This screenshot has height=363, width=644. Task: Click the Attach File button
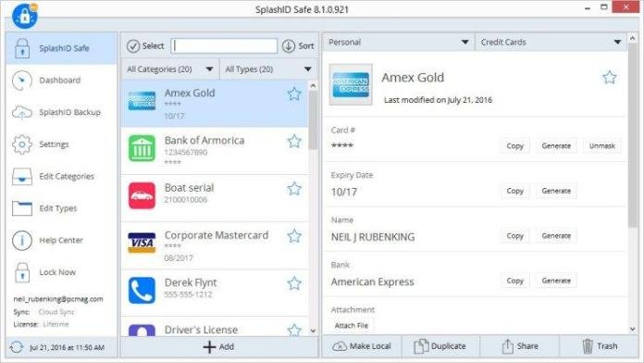[x=352, y=326]
